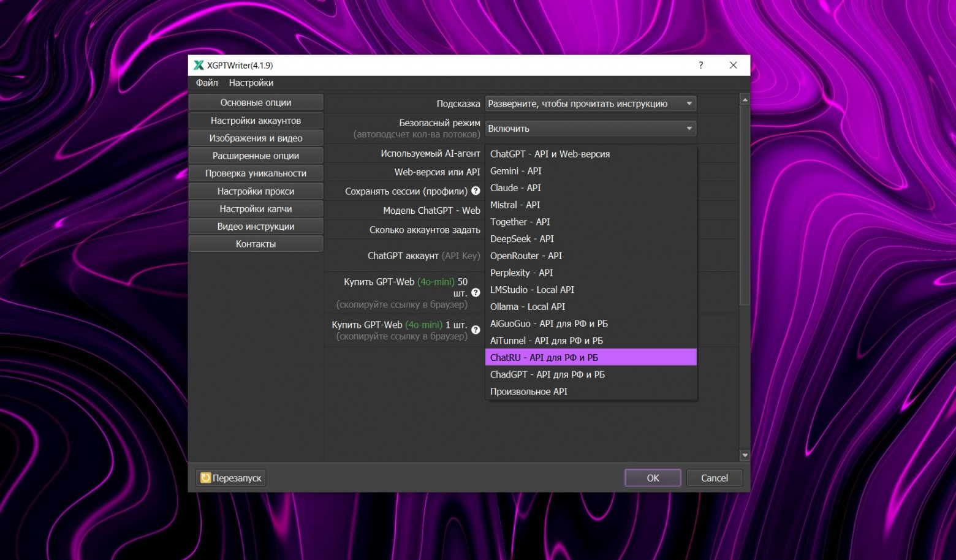Pick AiGuoGuo - API для РФ и РБ

pos(591,324)
